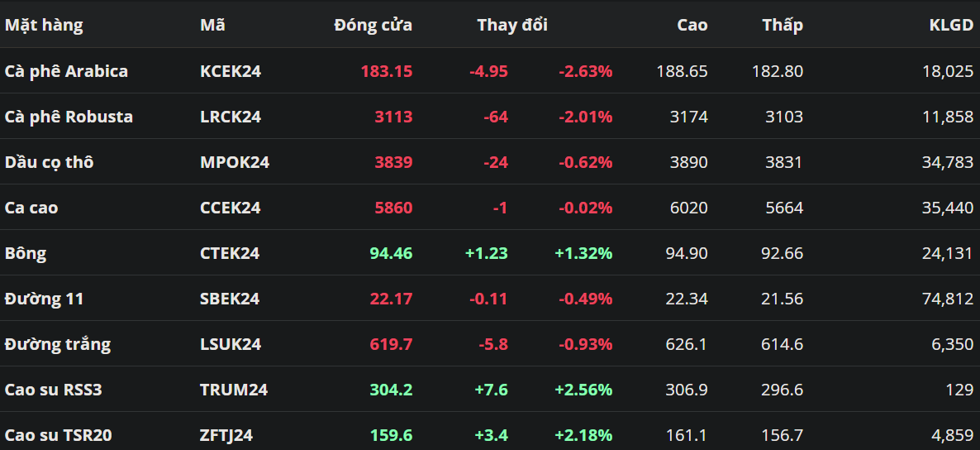Open the Cao su RSS3 row
The height and width of the screenshot is (450, 980).
[x=53, y=390]
